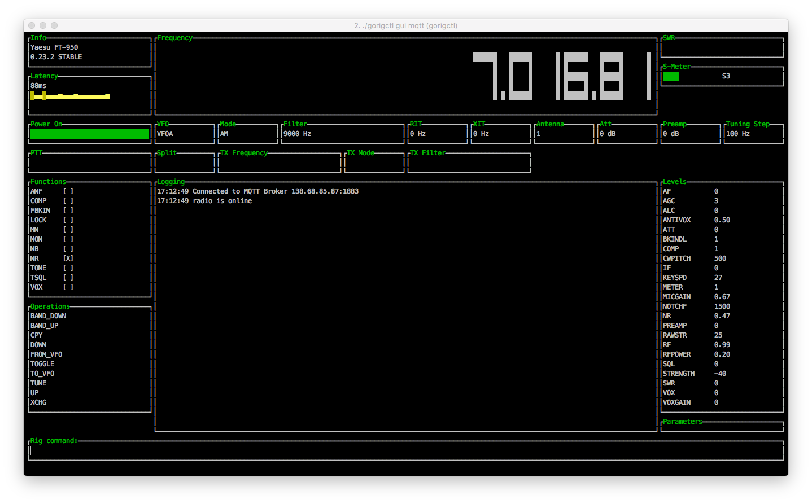The image size is (812, 504).
Task: Click the Rig command input field
Action: tap(405, 450)
